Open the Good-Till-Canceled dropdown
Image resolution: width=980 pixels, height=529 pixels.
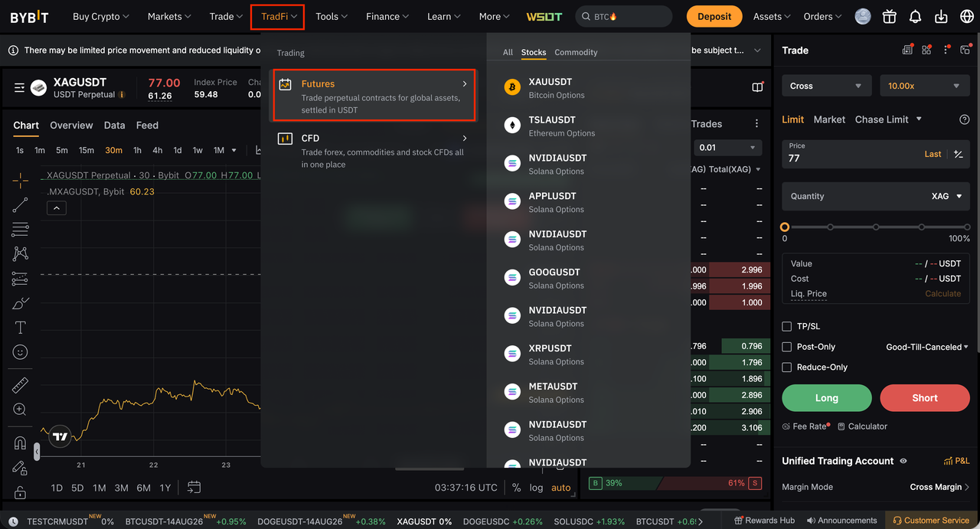click(x=926, y=347)
